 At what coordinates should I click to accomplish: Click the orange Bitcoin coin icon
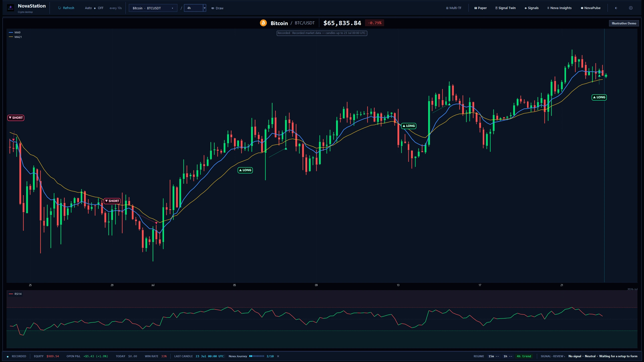(x=263, y=23)
